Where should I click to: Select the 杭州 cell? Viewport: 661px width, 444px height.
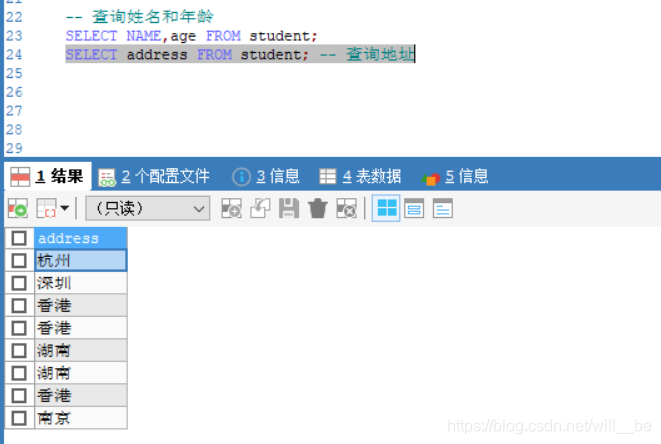81,261
